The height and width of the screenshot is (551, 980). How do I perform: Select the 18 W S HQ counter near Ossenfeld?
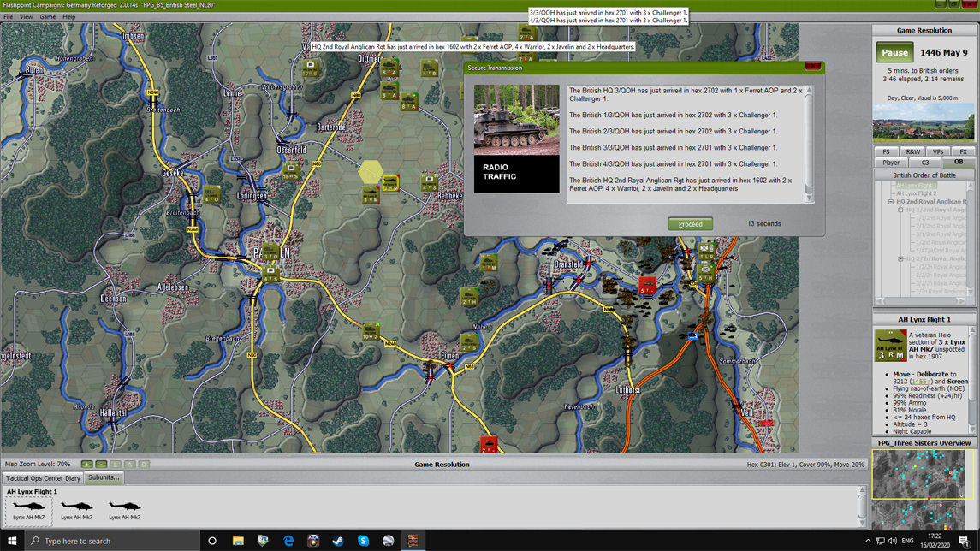tap(291, 172)
